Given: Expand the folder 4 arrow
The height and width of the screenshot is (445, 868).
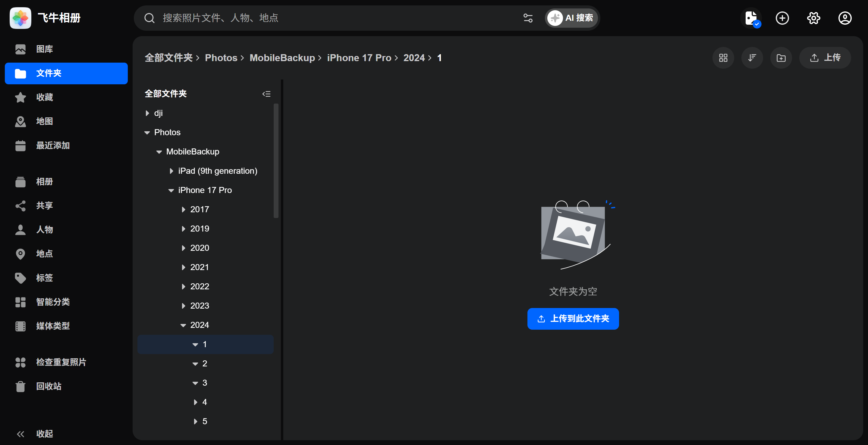Looking at the screenshot, I should (x=196, y=402).
